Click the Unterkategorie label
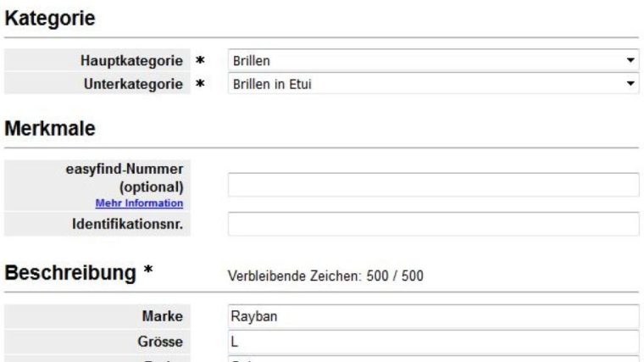Screen dimensions: 644x362 (136, 83)
